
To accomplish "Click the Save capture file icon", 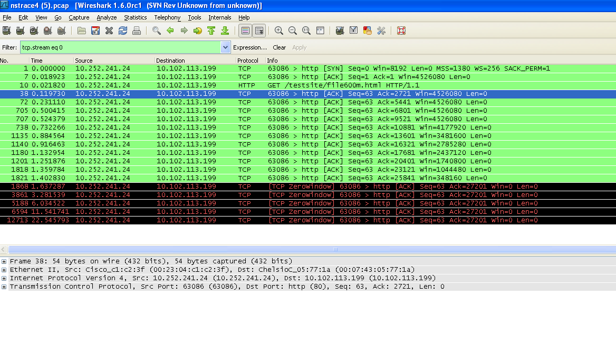I will pyautogui.click(x=95, y=31).
